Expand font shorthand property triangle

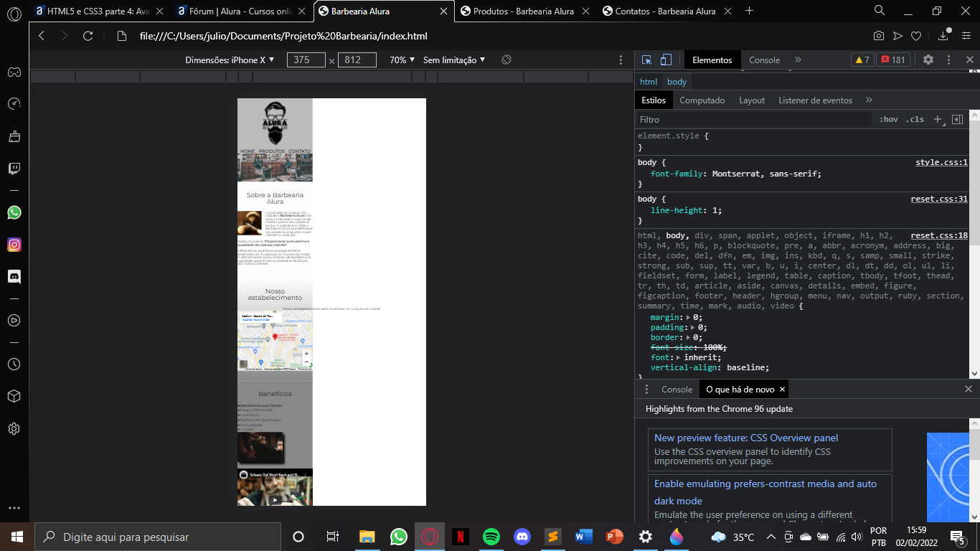tap(679, 357)
